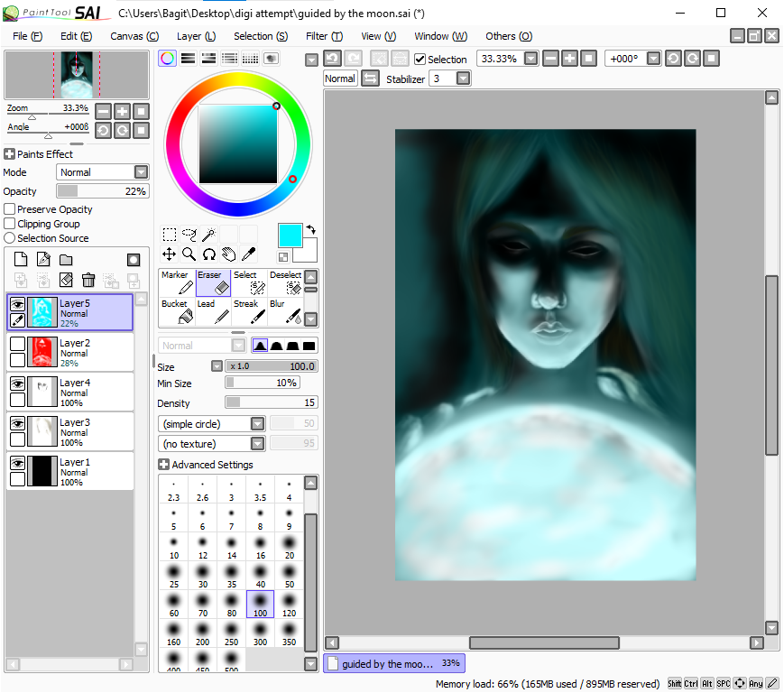This screenshot has width=784, height=693.
Task: Choose the Bucket fill tool
Action: pos(177,311)
